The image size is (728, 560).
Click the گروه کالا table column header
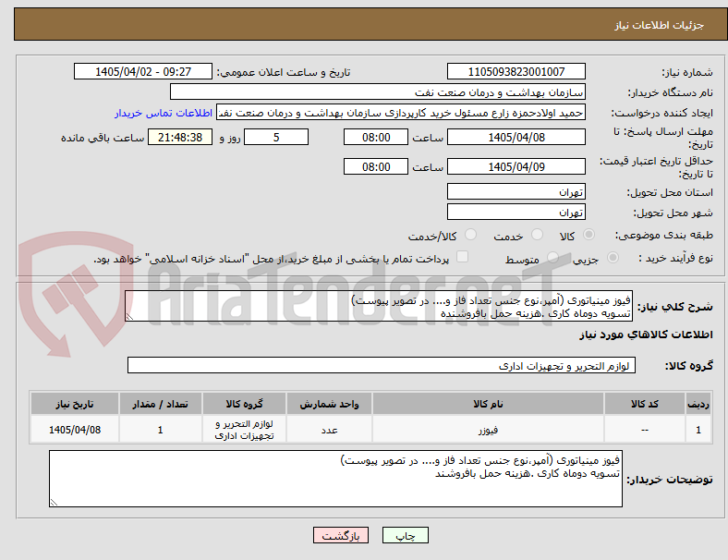[x=244, y=404]
